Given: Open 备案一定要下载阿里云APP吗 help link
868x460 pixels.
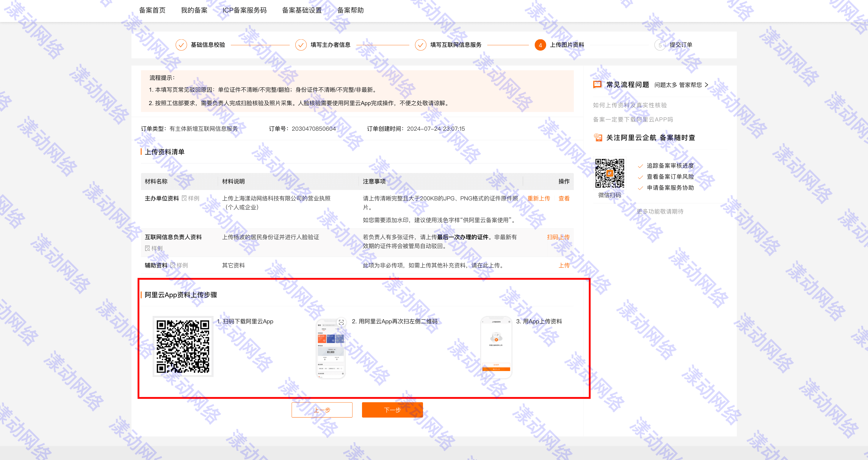Looking at the screenshot, I should (x=633, y=119).
